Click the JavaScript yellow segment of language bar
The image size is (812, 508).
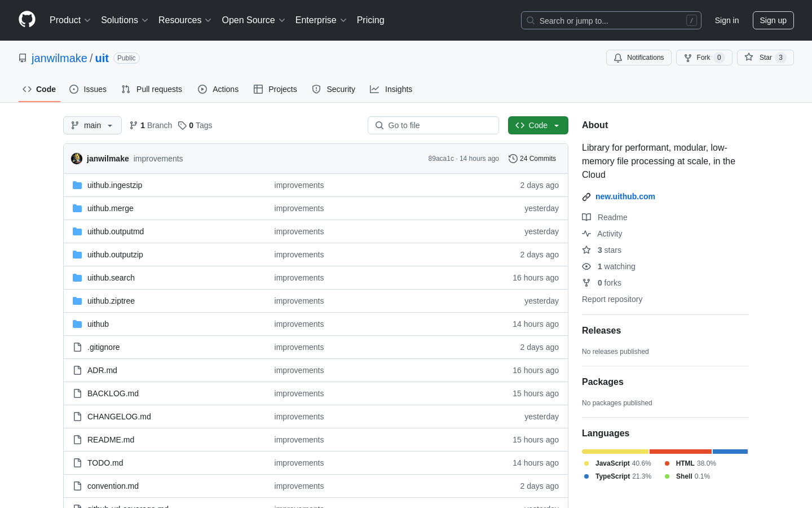coord(615,452)
